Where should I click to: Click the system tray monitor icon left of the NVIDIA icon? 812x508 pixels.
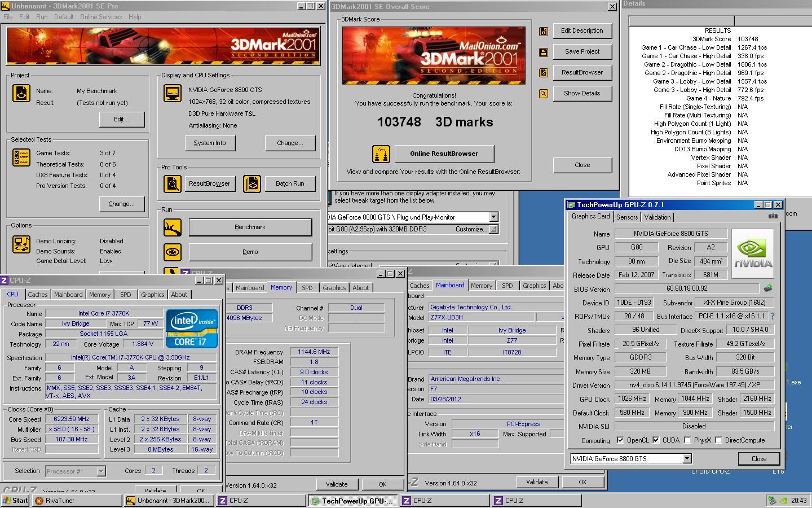[x=773, y=500]
